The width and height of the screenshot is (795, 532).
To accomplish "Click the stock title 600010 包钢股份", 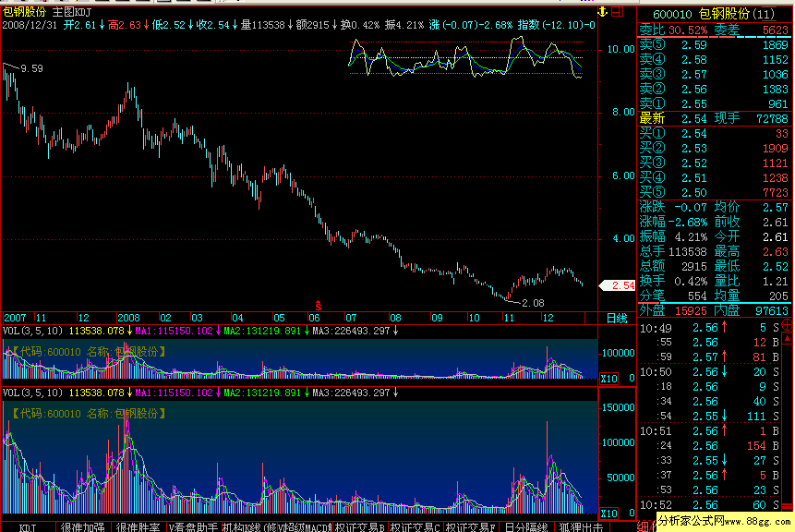I will click(x=714, y=14).
